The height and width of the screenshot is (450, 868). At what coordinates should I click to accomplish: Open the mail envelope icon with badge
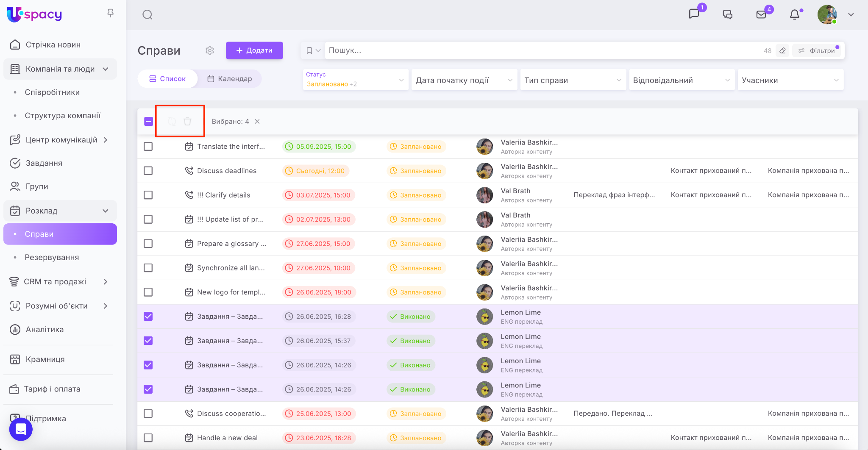pyautogui.click(x=761, y=15)
